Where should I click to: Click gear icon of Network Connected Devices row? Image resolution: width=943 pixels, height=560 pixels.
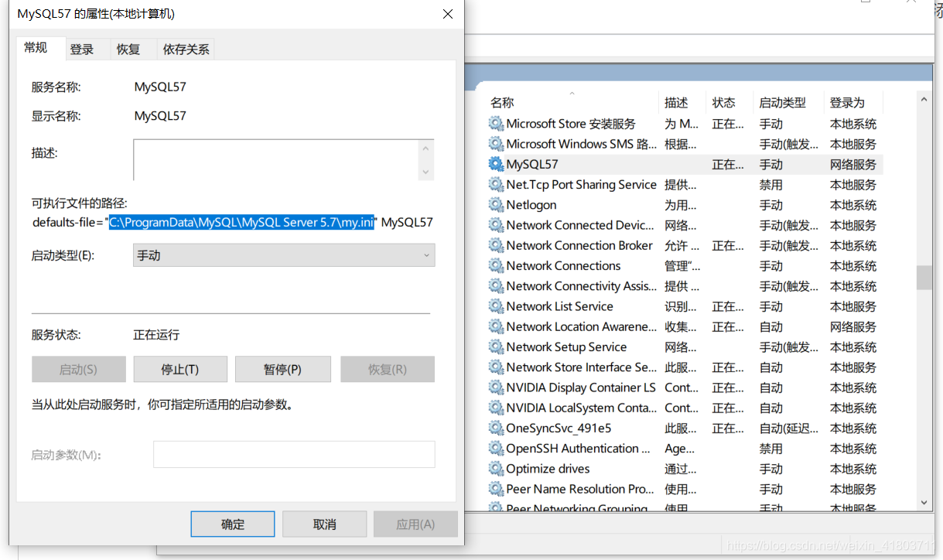coord(496,225)
